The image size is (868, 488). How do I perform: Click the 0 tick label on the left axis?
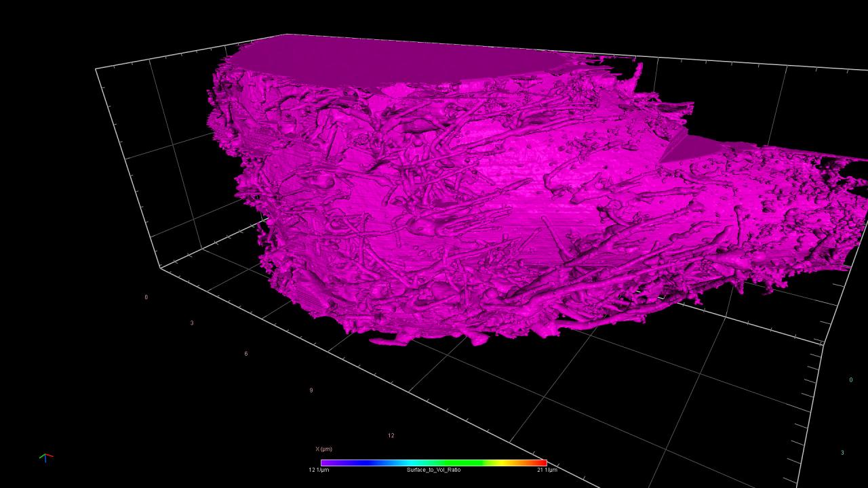coord(146,296)
